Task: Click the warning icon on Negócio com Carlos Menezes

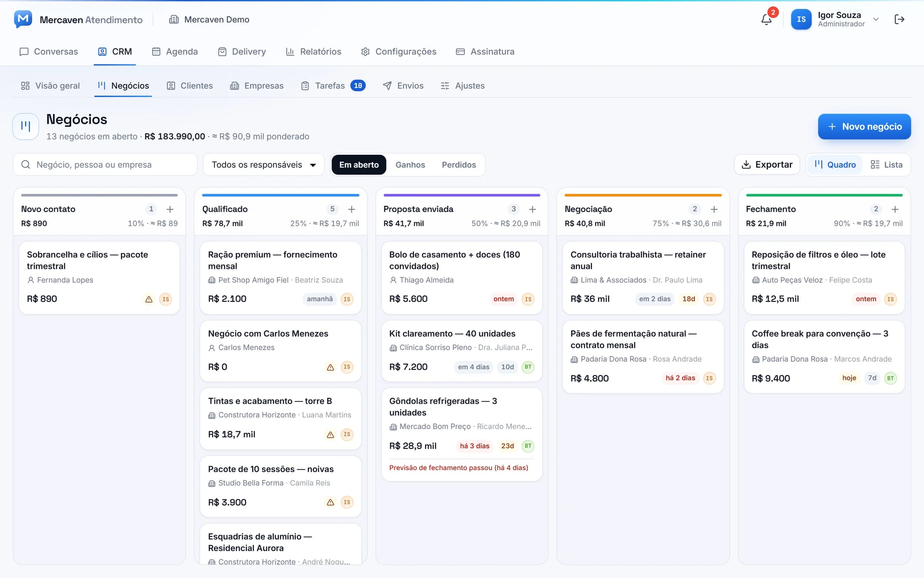Action: (x=330, y=367)
